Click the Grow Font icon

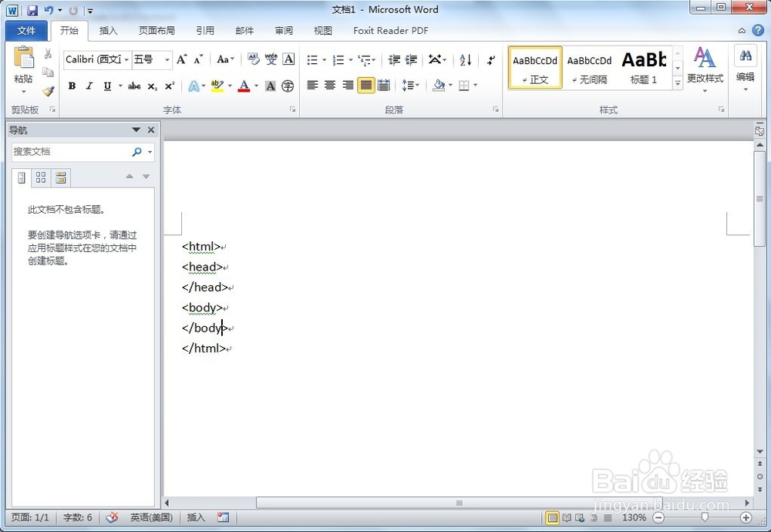click(x=181, y=59)
